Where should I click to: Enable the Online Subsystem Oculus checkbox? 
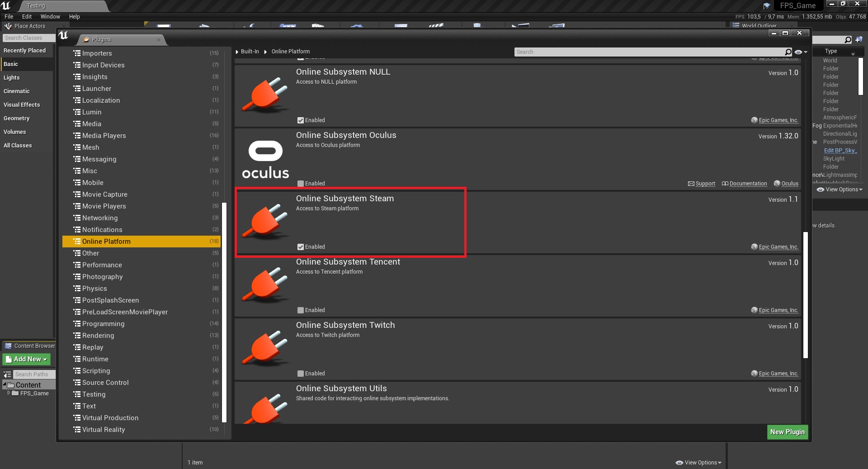301,184
